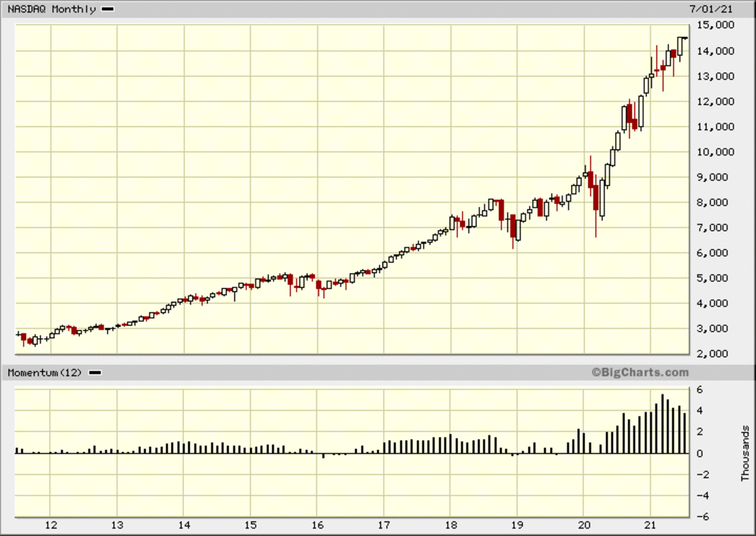Click the vertical Thousands axis label
Image resolution: width=756 pixels, height=536 pixels.
(745, 453)
